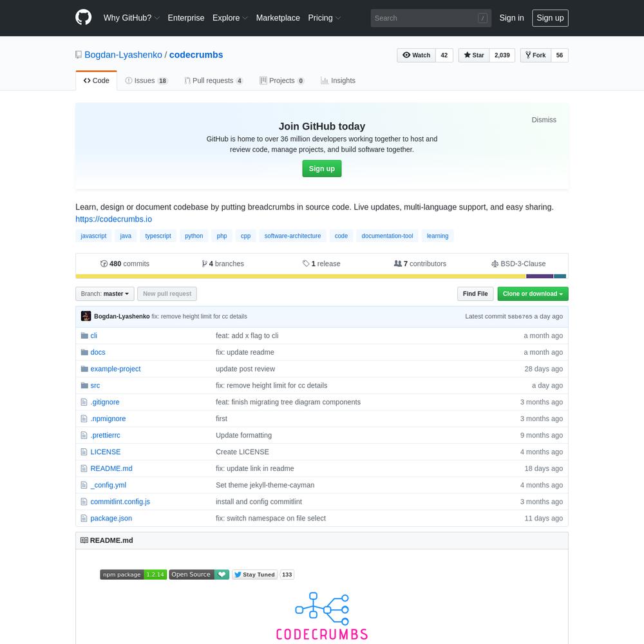The height and width of the screenshot is (644, 644).
Task: Switch to the Code tab
Action: [97, 80]
